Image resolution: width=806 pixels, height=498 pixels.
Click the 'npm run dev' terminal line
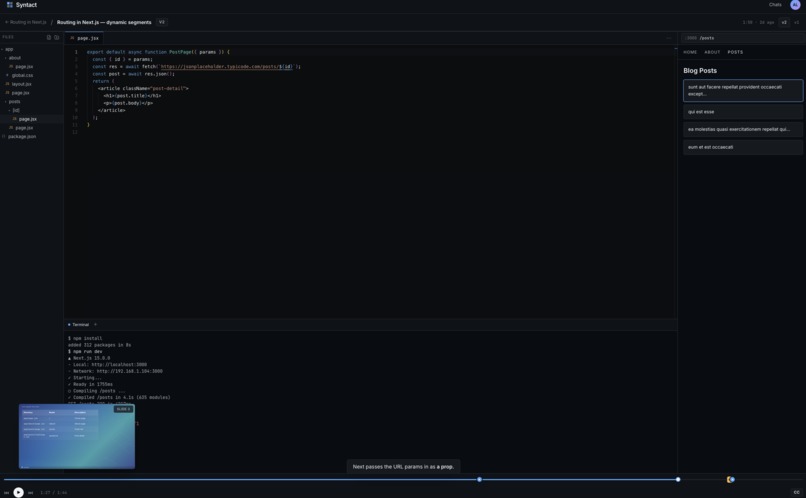(85, 352)
